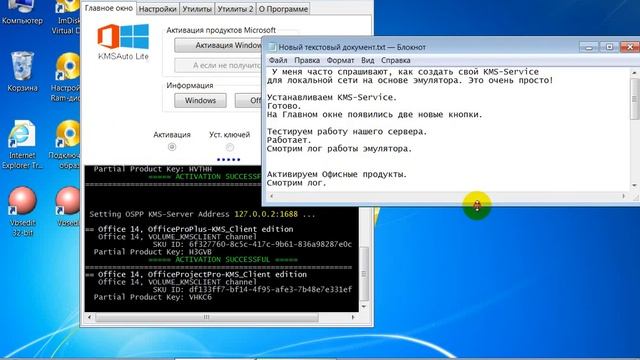Maximize the Notepad window

[609, 47]
